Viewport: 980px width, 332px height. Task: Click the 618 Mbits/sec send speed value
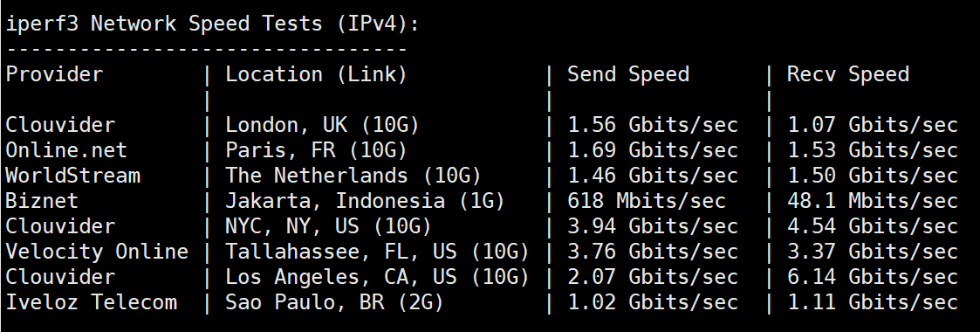point(647,201)
